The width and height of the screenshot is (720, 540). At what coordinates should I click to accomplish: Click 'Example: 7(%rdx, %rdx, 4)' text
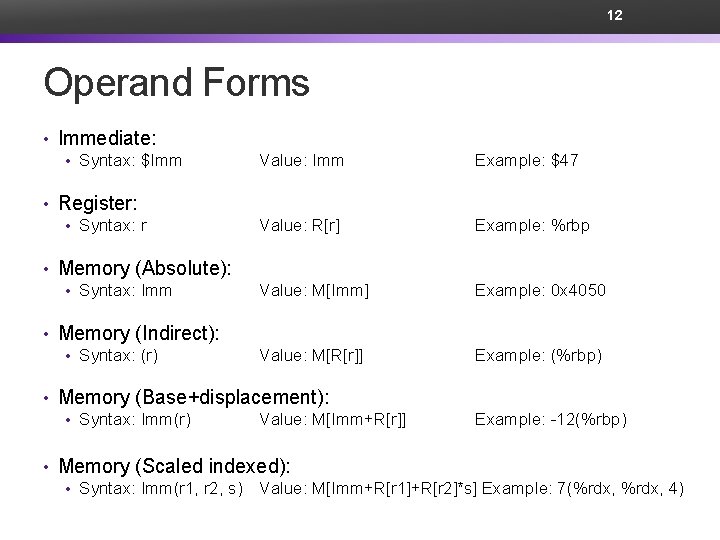pyautogui.click(x=583, y=488)
